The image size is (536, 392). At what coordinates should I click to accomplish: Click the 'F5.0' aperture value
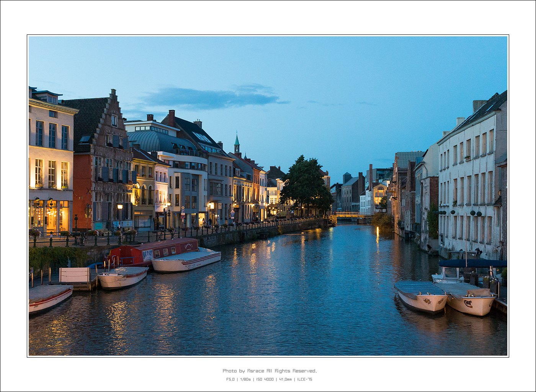230,379
